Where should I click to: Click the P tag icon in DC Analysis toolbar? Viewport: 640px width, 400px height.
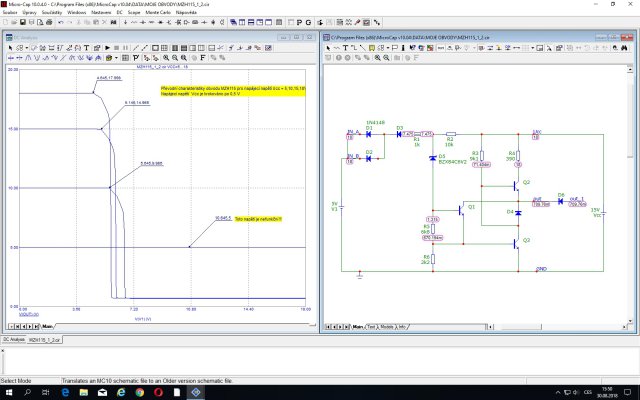coord(136,58)
